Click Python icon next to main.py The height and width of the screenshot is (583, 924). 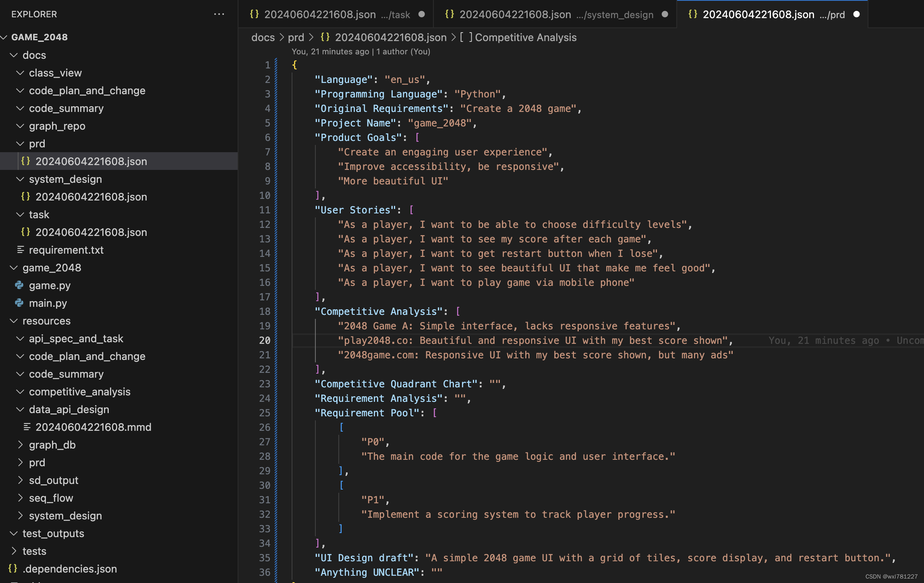[x=19, y=303]
